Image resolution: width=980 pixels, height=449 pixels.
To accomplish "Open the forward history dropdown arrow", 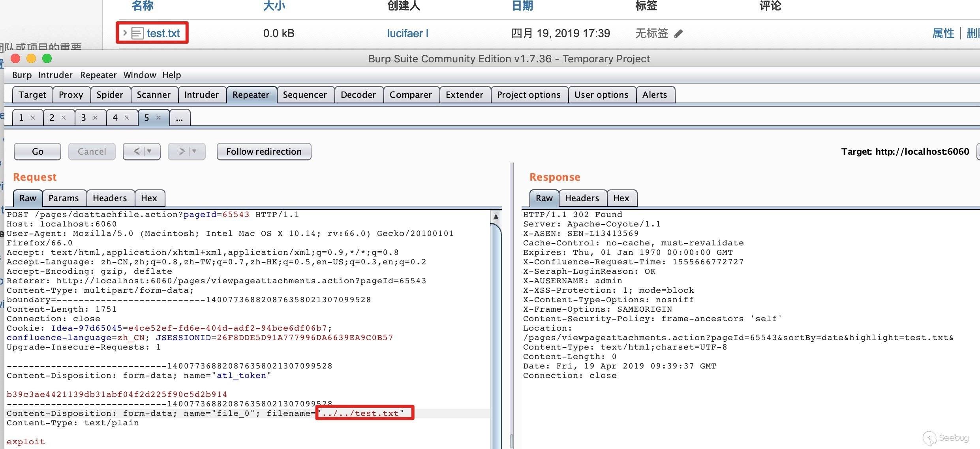I will coord(195,152).
